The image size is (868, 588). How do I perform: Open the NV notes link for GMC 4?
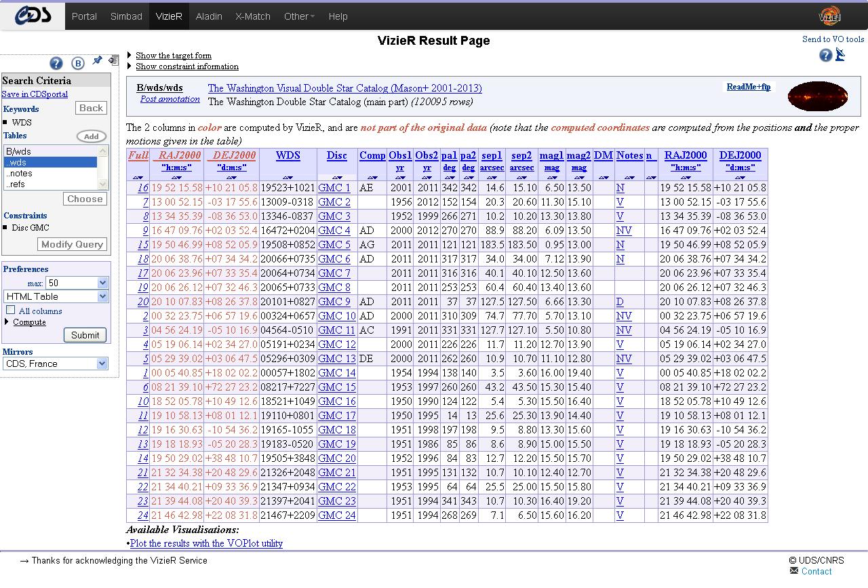(x=624, y=231)
